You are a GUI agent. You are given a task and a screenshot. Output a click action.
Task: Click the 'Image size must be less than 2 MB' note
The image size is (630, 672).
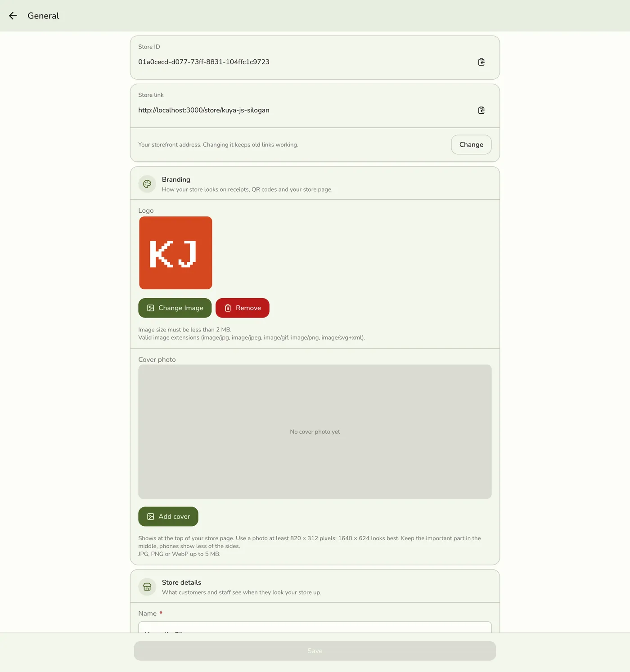point(185,330)
